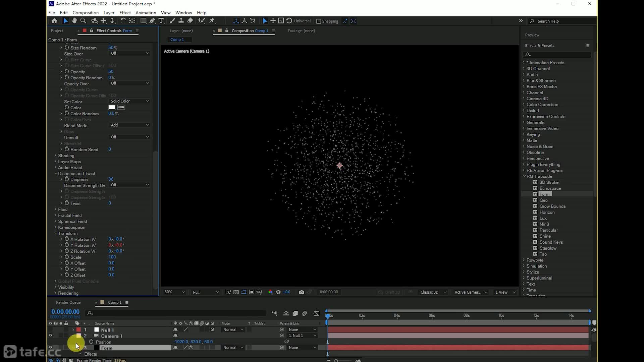Toggle mask and shape path visibility
644x362 pixels.
click(x=244, y=292)
